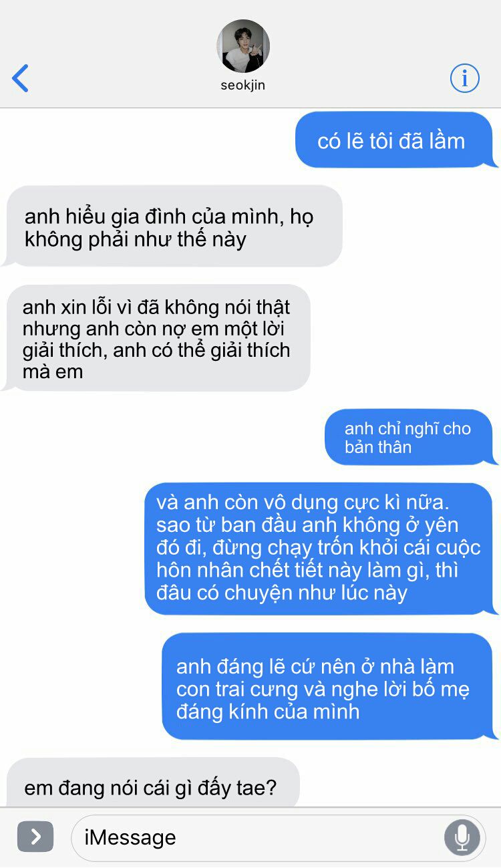Tap message "anh hiểu gia đình của mình"
The image size is (501, 868).
(172, 227)
